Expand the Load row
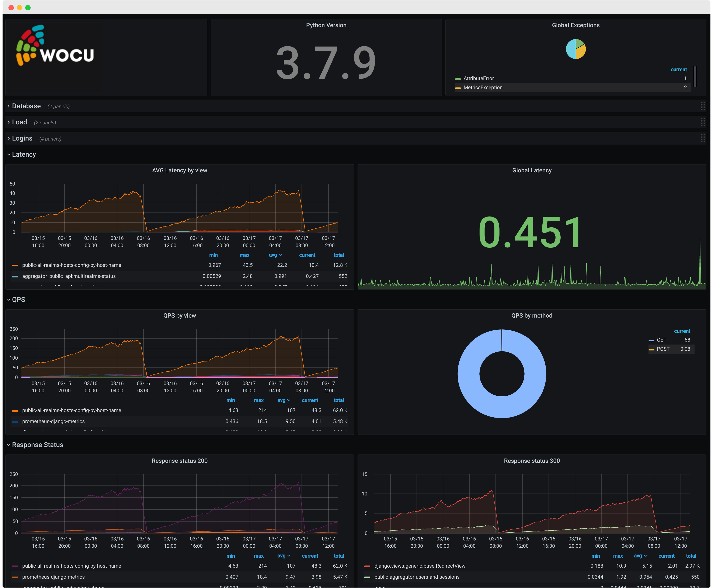Image resolution: width=713 pixels, height=588 pixels. (x=19, y=122)
